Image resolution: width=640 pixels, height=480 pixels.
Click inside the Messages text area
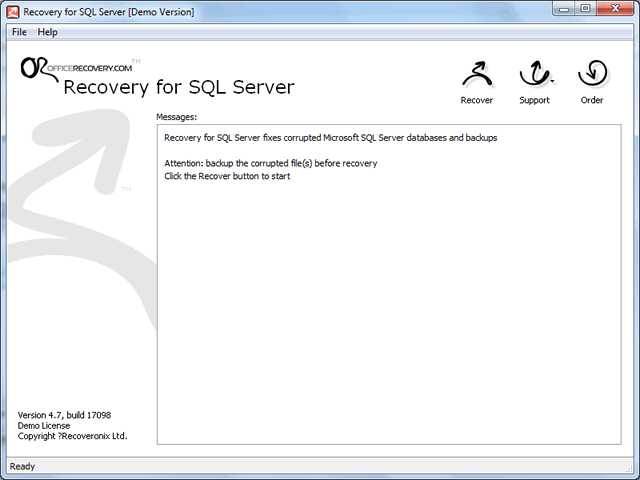point(389,284)
